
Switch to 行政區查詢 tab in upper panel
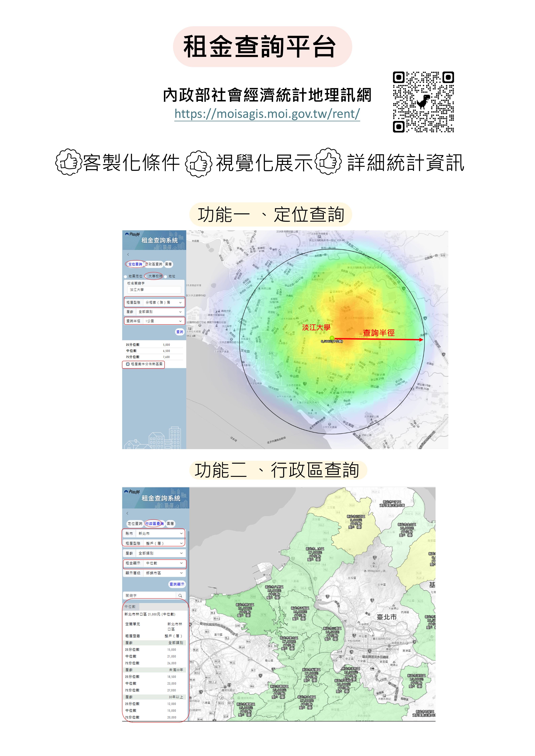(x=154, y=264)
